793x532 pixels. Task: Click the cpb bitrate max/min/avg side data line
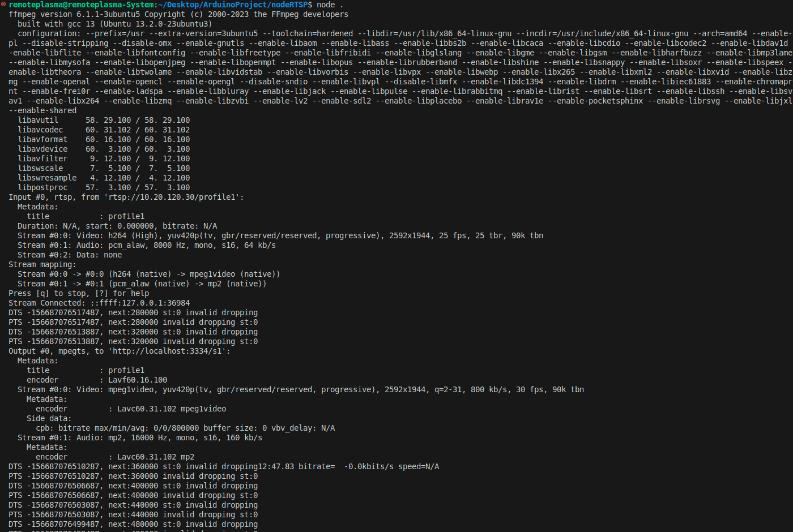point(185,428)
